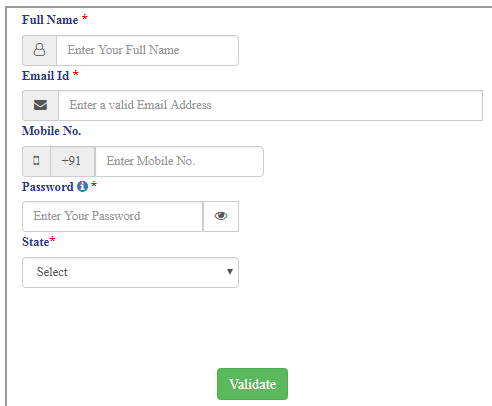Click the envelope icon beside Email field
The image size is (492, 406).
[x=40, y=105]
